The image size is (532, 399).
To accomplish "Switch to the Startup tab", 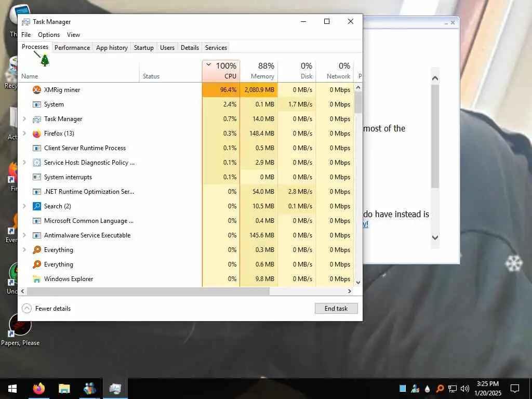I will tap(143, 47).
